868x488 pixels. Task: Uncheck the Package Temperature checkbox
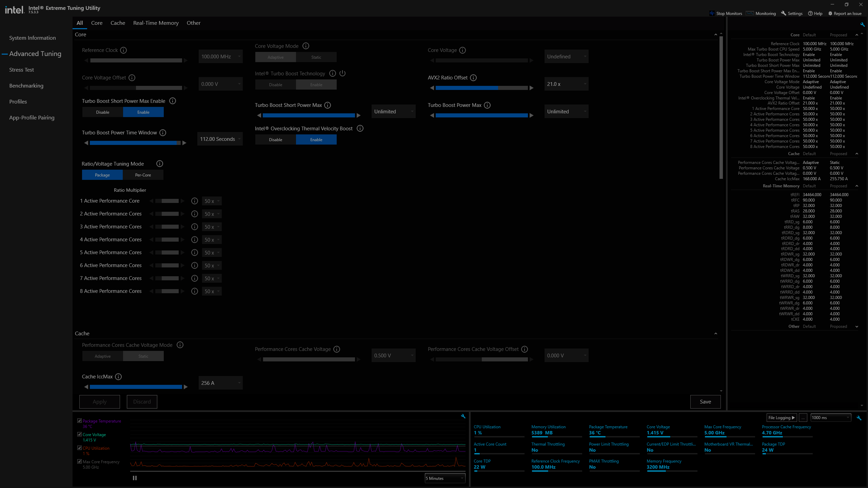pyautogui.click(x=79, y=421)
